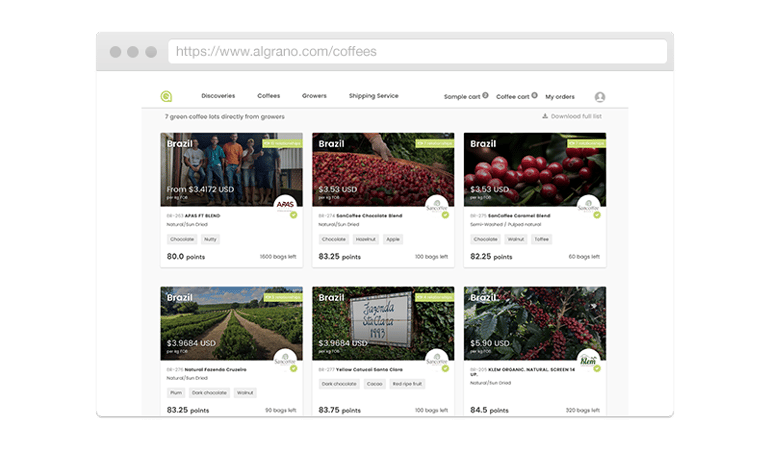This screenshot has width=770, height=452.
Task: Click the APAS grower logo on first card
Action: 285,204
